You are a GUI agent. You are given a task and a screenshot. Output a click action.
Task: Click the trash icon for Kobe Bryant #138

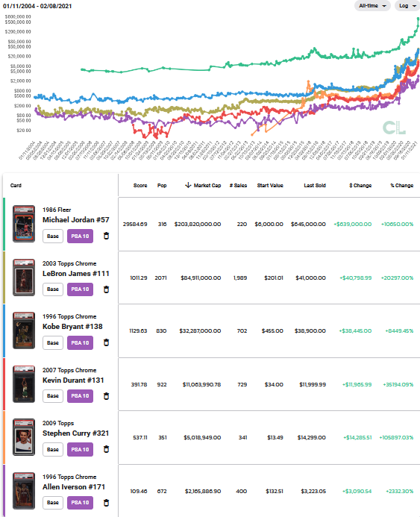pos(106,342)
